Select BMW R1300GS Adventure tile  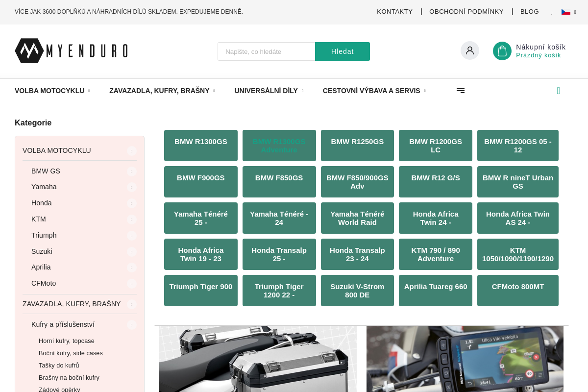(x=279, y=146)
